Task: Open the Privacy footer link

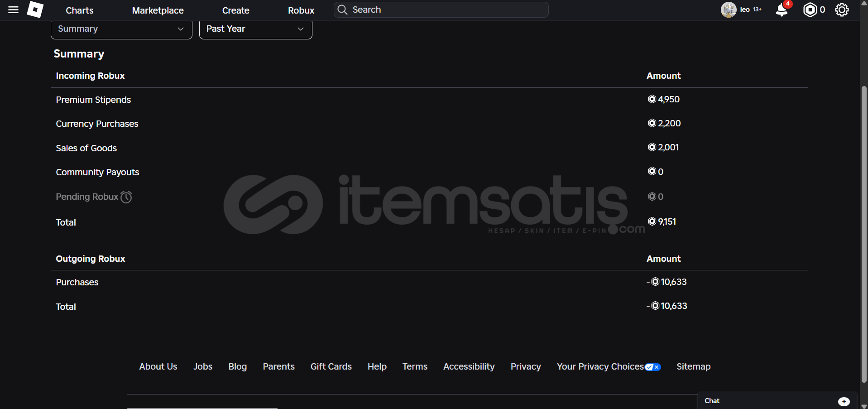Action: click(x=526, y=366)
